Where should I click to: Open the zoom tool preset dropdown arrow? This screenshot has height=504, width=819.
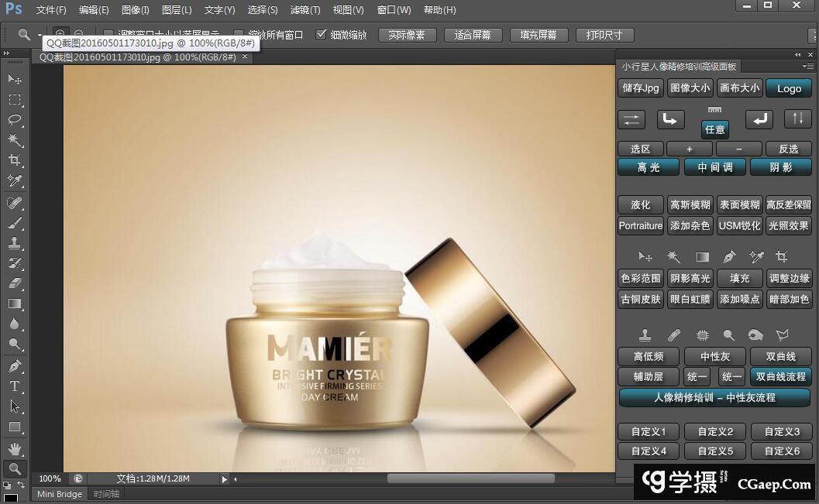tap(40, 36)
